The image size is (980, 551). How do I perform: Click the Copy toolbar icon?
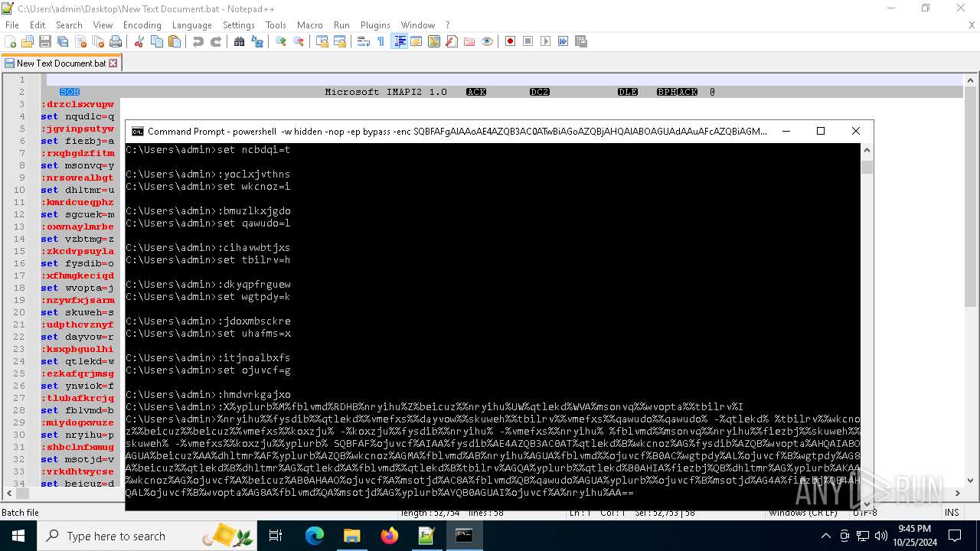point(157,41)
